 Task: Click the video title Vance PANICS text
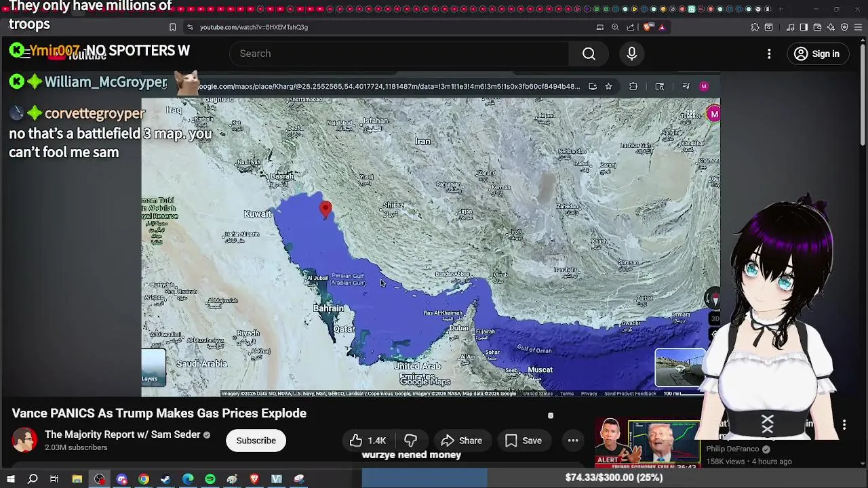(159, 413)
